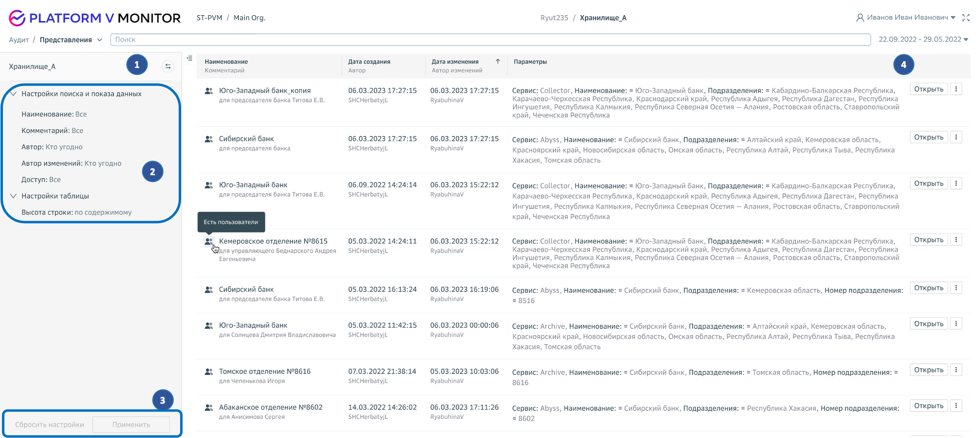Select the Main Org. breadcrumb item
The image size is (980, 438).
pyautogui.click(x=249, y=18)
